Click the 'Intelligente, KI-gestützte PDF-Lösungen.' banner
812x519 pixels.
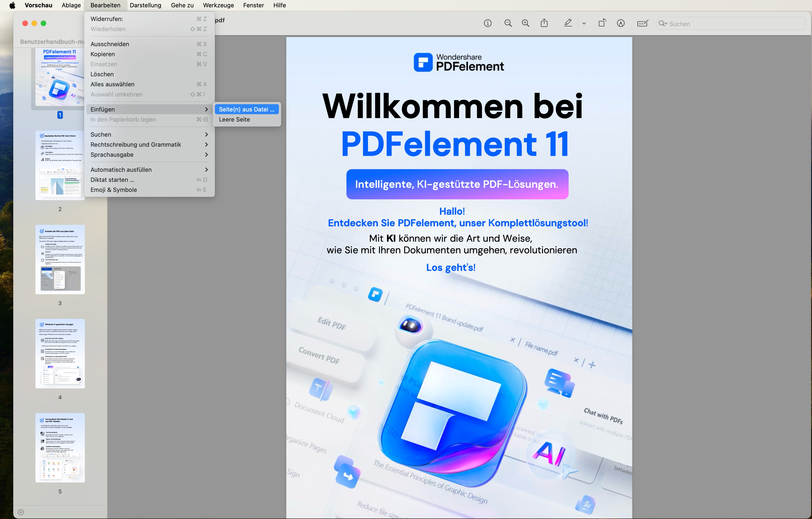(457, 184)
